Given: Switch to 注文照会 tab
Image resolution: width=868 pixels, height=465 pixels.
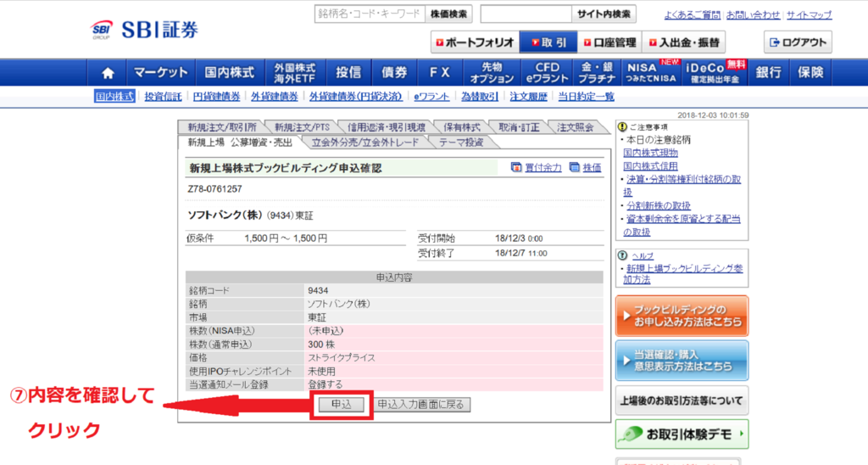Looking at the screenshot, I should point(576,127).
